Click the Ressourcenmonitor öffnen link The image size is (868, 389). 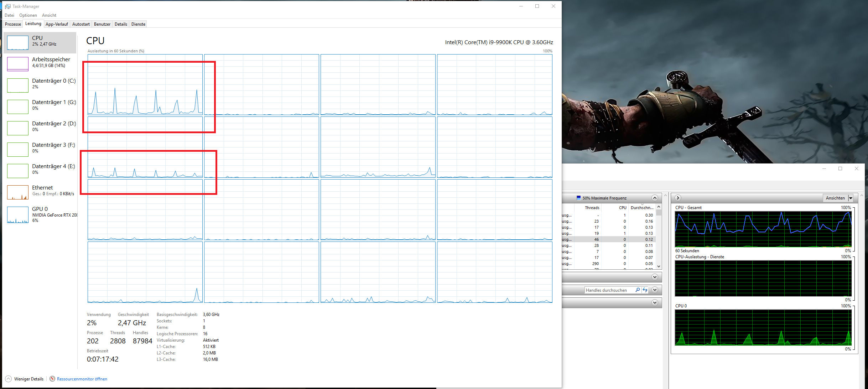pyautogui.click(x=82, y=379)
